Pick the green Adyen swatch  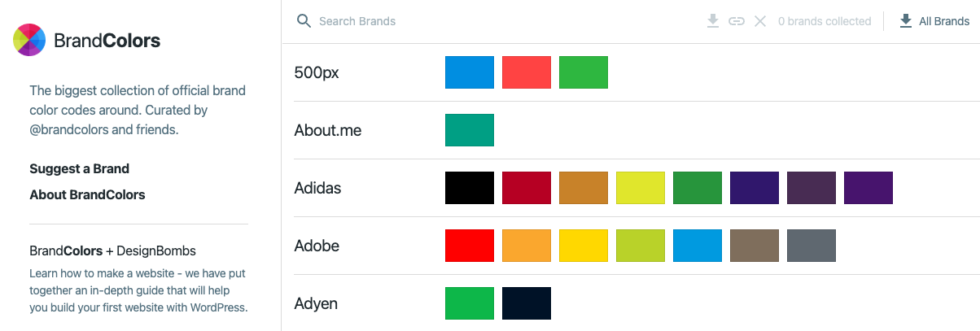[470, 303]
